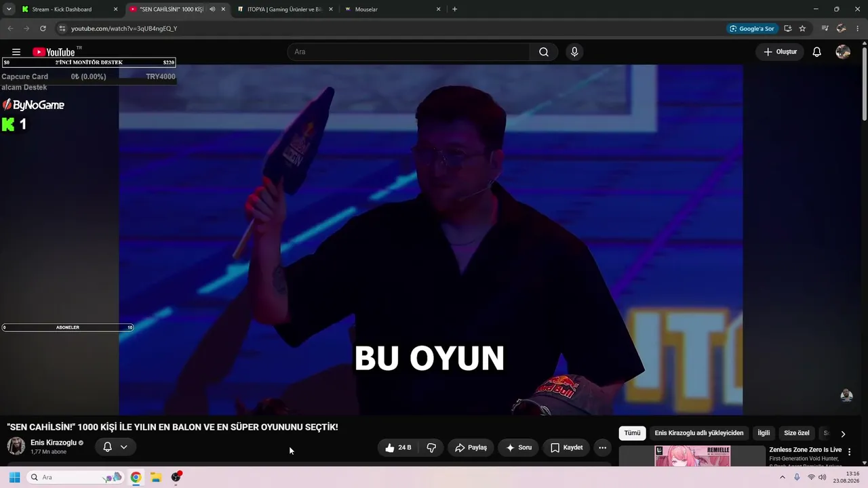Click the Windows taskbar search box
This screenshot has width=868, height=488.
(75, 477)
